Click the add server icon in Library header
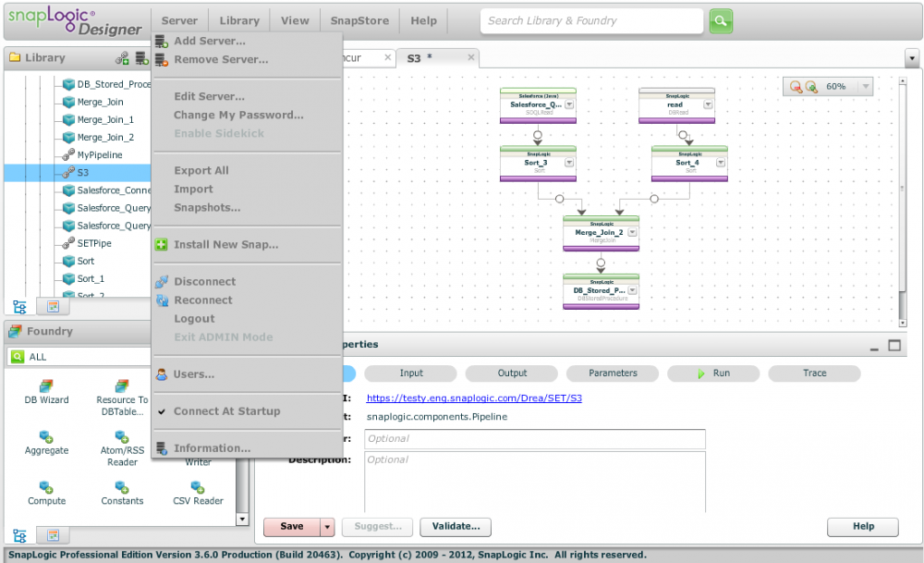 click(x=141, y=57)
